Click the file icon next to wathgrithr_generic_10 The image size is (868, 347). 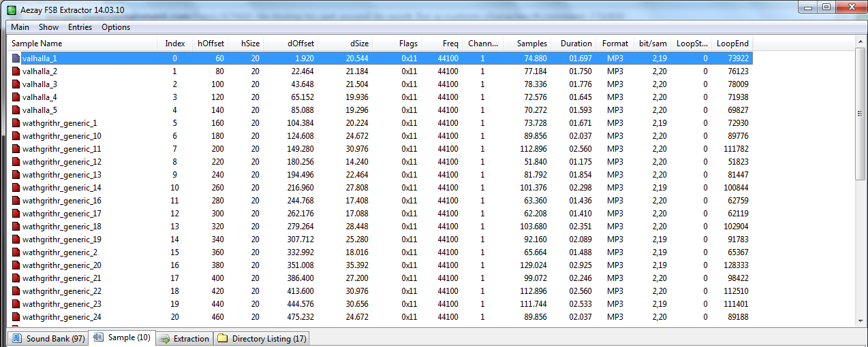click(x=16, y=136)
